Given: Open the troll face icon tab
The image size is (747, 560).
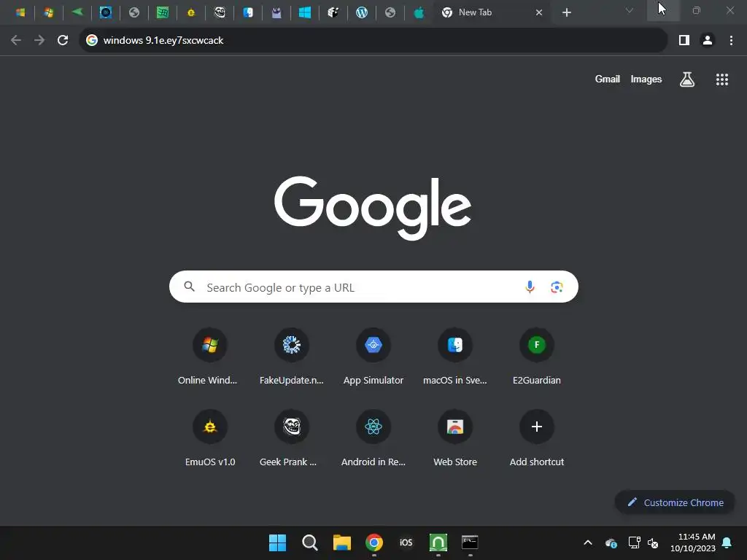Looking at the screenshot, I should tap(220, 12).
